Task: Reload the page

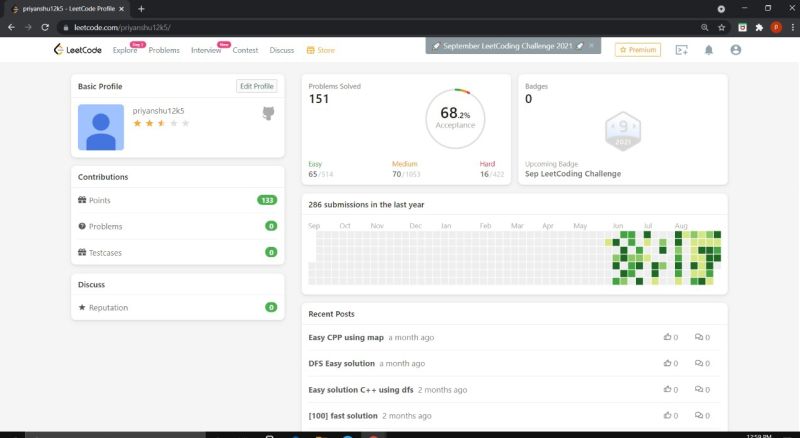Action: [x=45, y=28]
